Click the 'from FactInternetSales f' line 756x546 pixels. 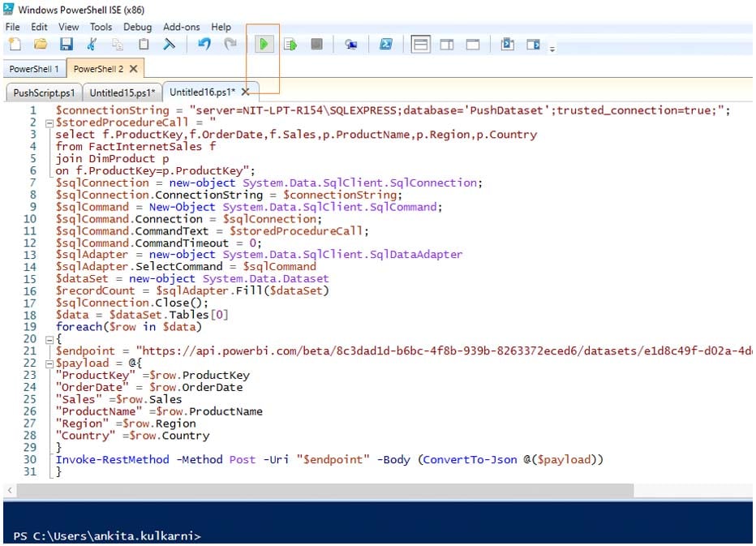(135, 147)
